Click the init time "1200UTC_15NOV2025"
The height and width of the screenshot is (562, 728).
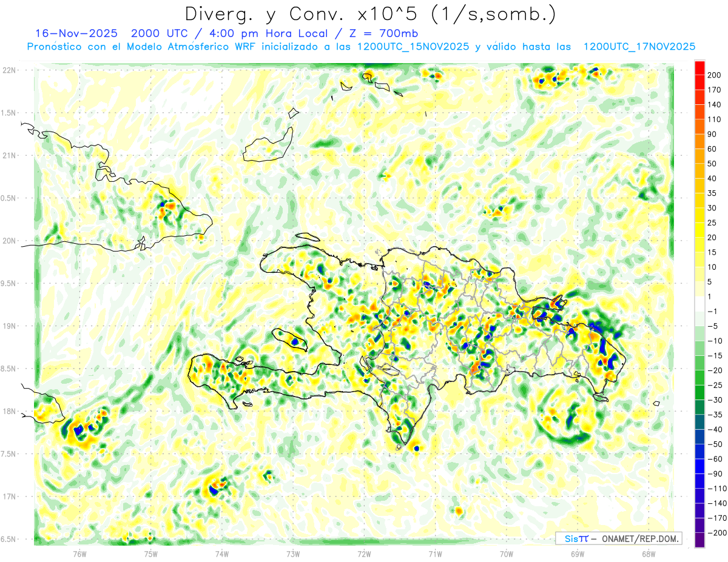pos(413,47)
